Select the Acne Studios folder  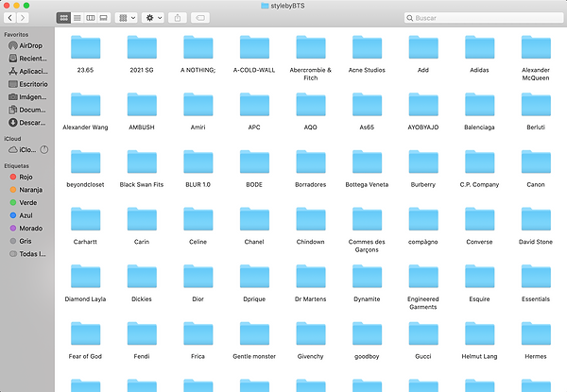pyautogui.click(x=367, y=47)
